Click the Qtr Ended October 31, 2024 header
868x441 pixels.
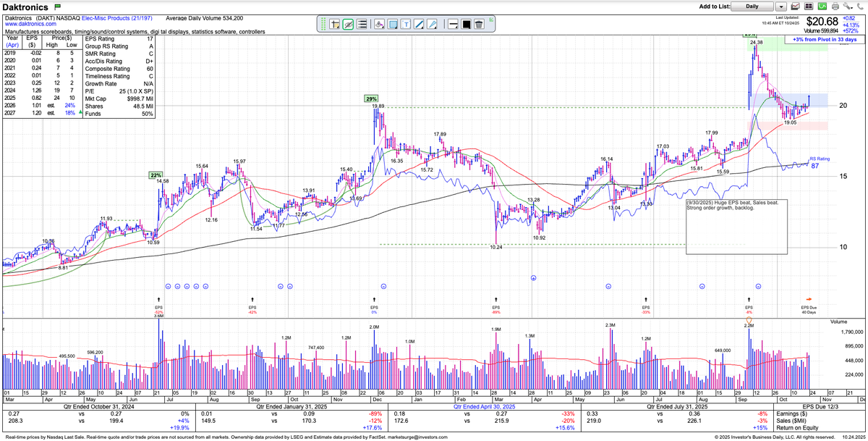coord(99,406)
